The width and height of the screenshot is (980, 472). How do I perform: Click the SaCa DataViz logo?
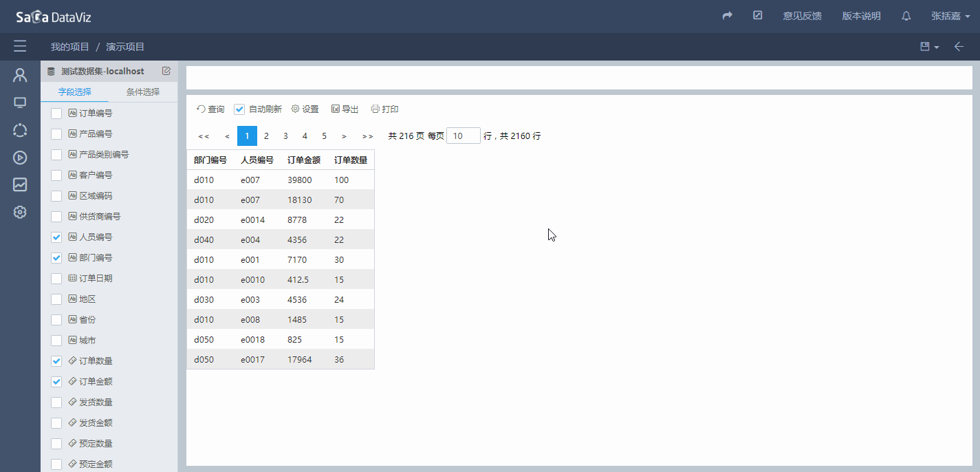click(54, 17)
